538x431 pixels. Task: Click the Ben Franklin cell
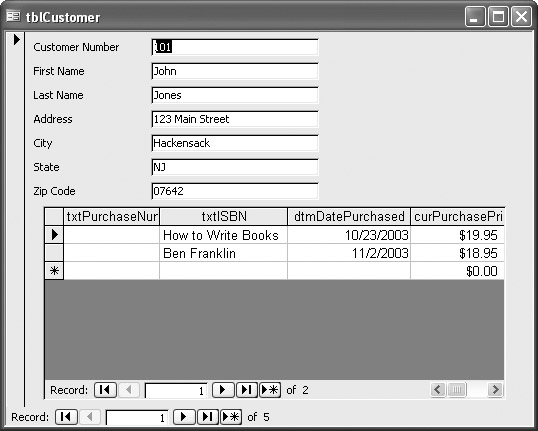pyautogui.click(x=223, y=253)
